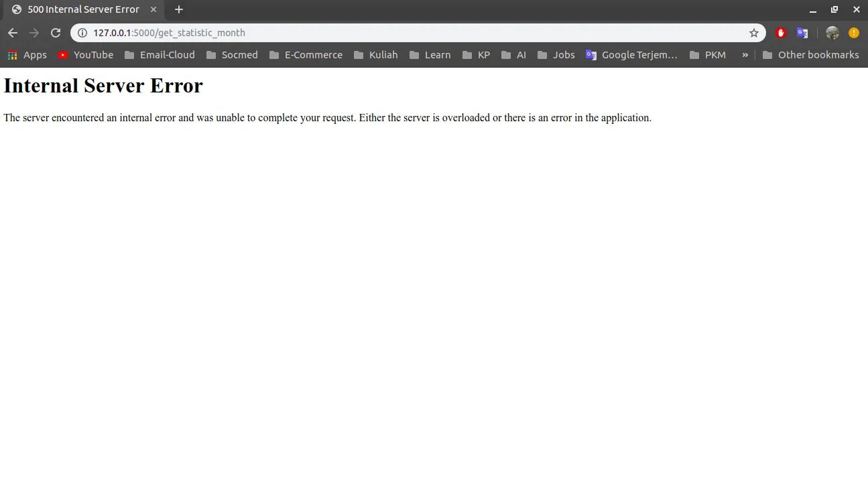Open the PKM bookmark folder
This screenshot has width=868, height=477.
(x=708, y=55)
